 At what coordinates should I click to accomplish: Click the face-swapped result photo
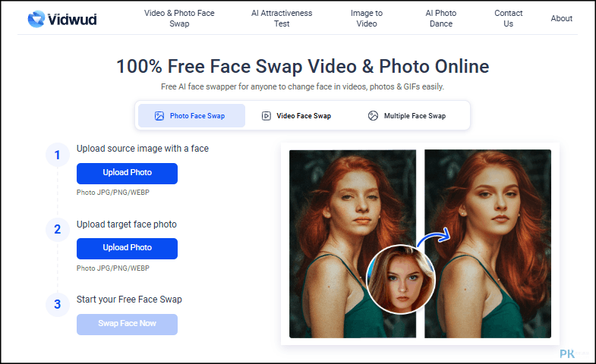click(x=487, y=243)
